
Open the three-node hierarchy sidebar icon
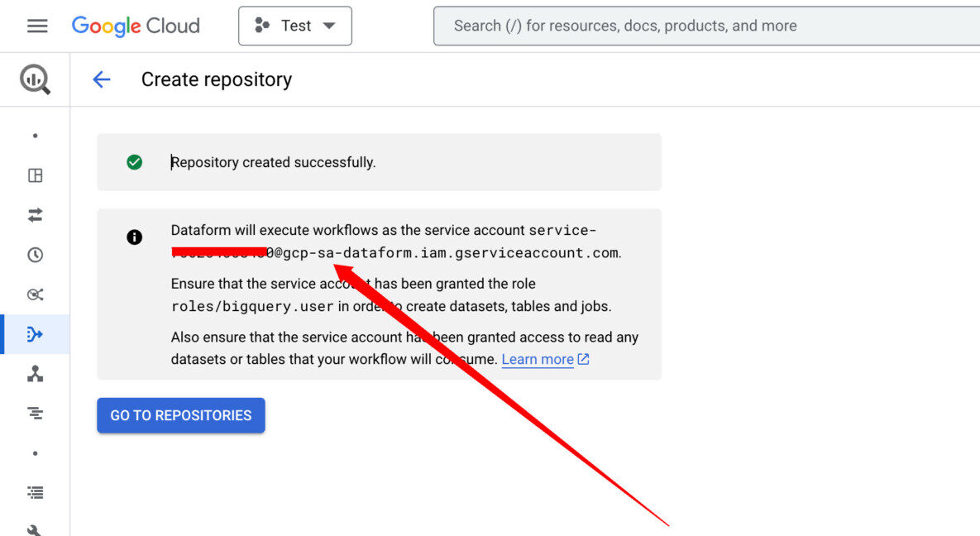(35, 374)
